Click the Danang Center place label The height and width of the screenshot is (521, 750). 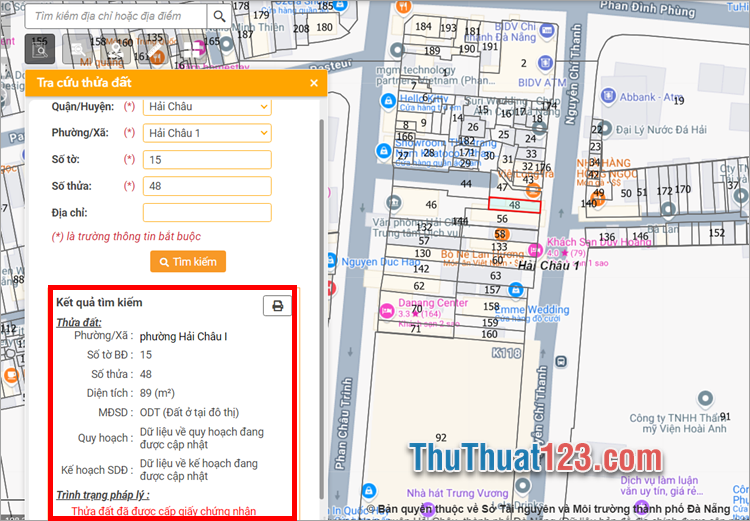click(x=433, y=303)
